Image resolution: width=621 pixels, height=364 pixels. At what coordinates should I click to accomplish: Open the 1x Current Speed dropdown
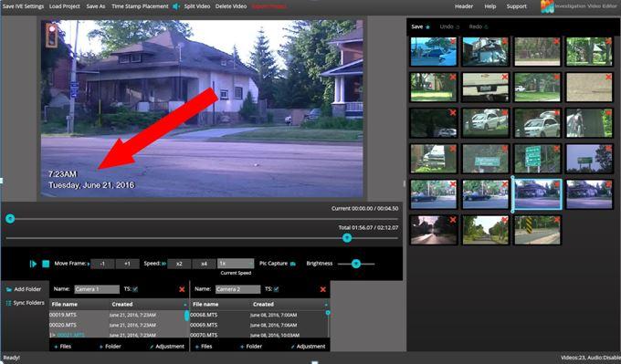[236, 264]
